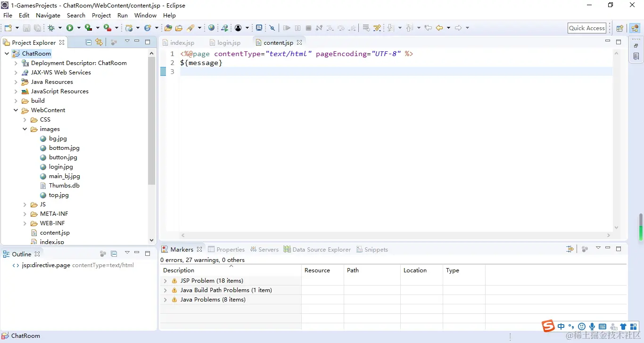Toggle Link with Editor in Project Explorer
Screen dimensions: 644x343
(x=99, y=42)
